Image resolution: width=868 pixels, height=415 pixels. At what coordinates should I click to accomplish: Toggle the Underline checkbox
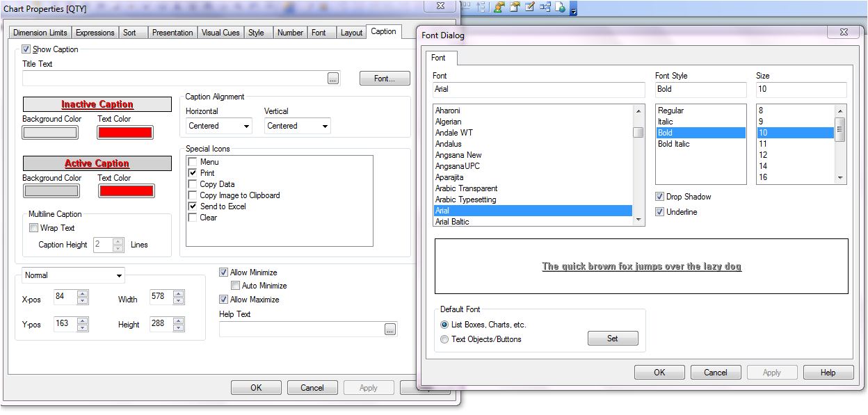tap(660, 212)
